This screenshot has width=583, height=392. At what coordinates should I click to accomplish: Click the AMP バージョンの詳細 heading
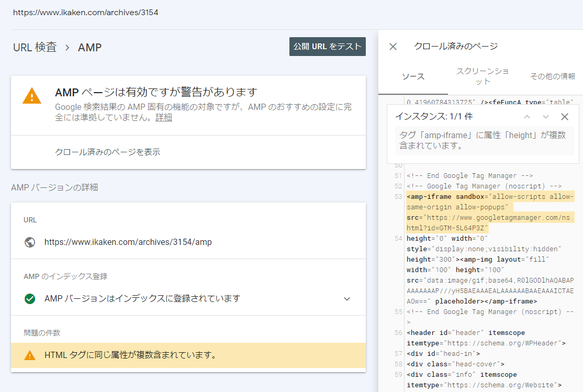pyautogui.click(x=54, y=187)
